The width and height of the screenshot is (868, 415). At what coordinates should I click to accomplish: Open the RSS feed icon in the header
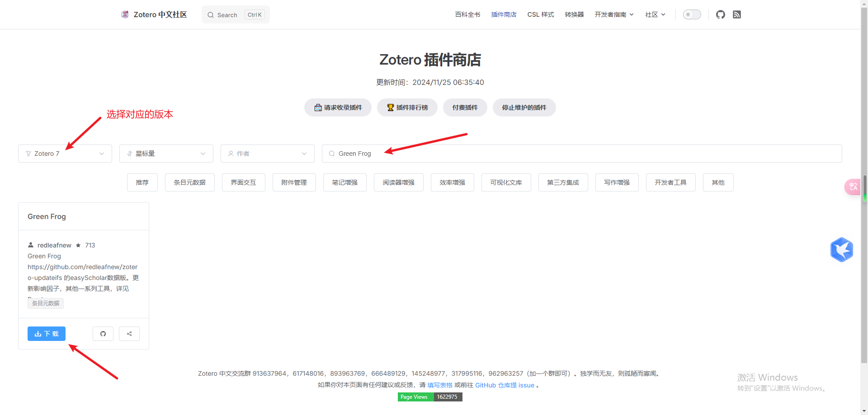coord(737,14)
